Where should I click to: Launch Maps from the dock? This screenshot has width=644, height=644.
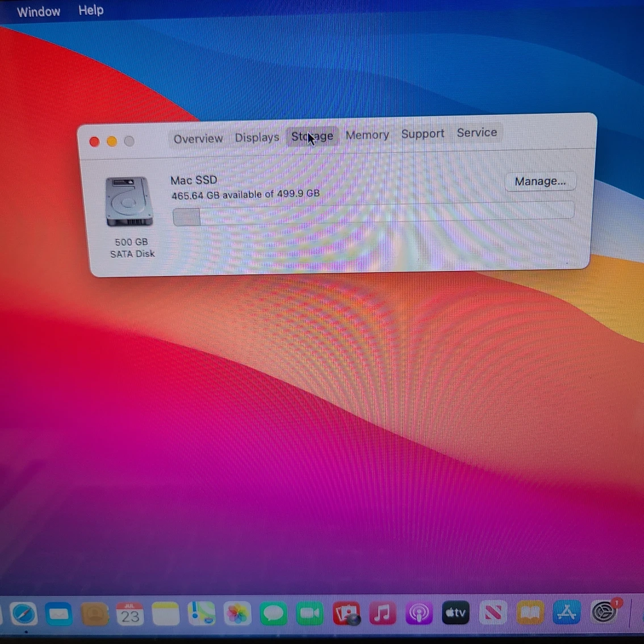point(201,613)
